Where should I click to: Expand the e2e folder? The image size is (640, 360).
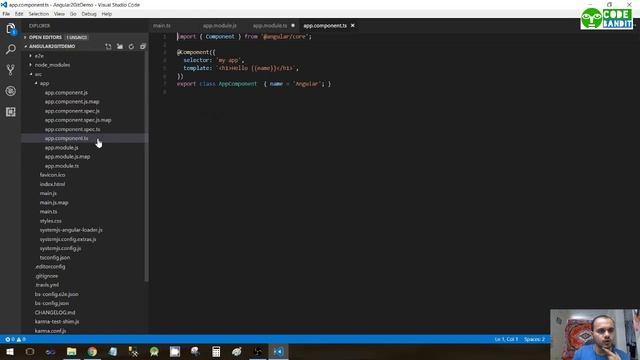39,56
